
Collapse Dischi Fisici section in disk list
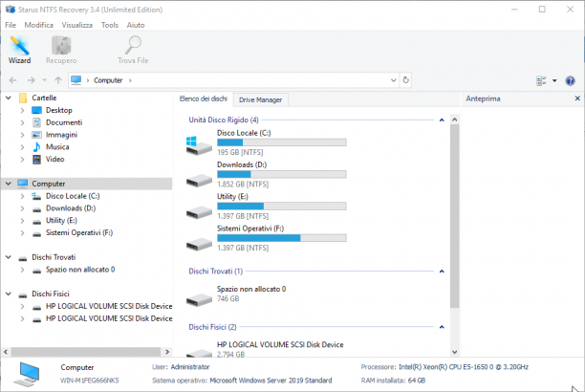(442, 327)
